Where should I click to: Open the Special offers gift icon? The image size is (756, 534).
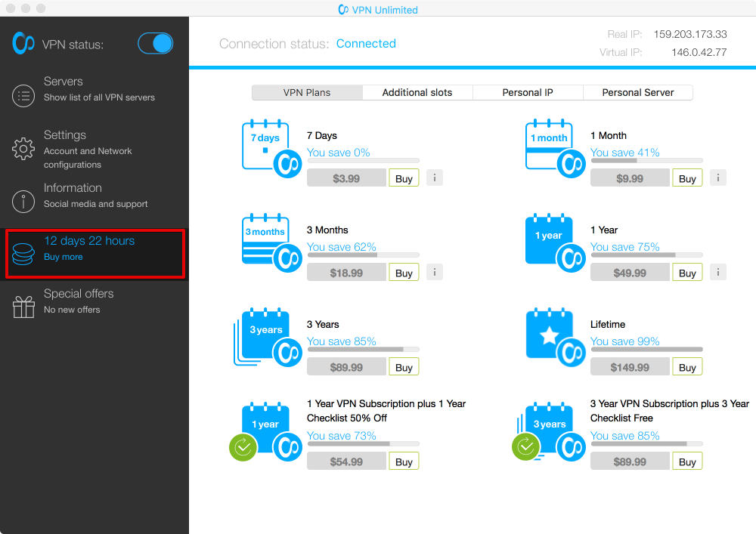(x=23, y=307)
